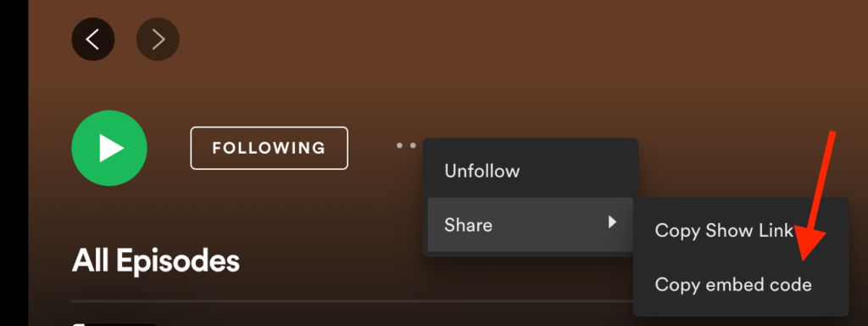Screen dimensions: 868x326
Task: Click the white triangle inside the green circle
Action: pos(111,148)
